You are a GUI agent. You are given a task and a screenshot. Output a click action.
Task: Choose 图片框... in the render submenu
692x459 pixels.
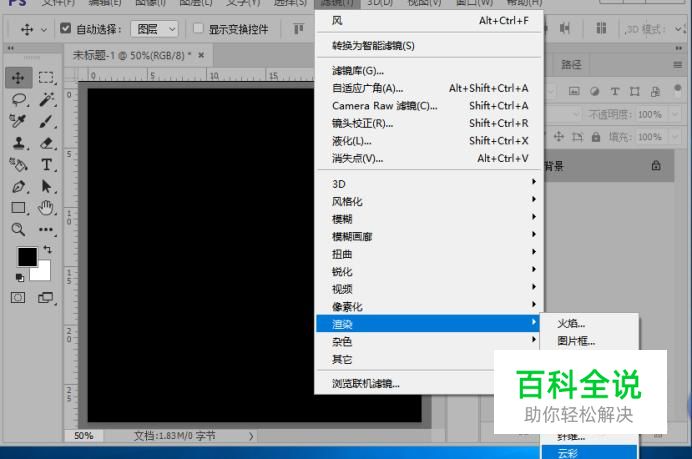[589, 341]
